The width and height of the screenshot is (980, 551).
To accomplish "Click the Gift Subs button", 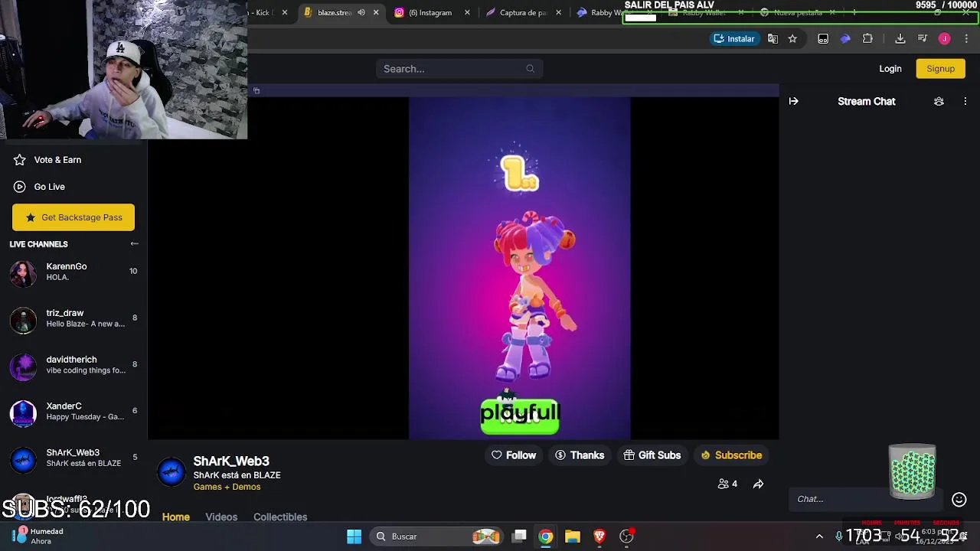I will tap(652, 455).
